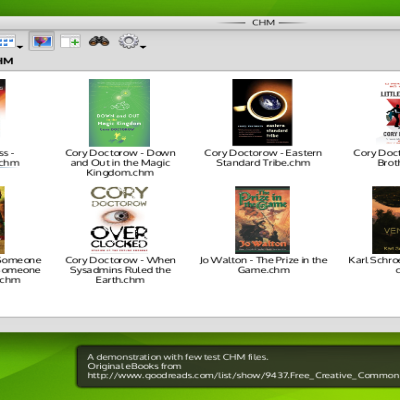The width and height of the screenshot is (400, 400).
Task: Click file name When Sysadmins Ruled the Earth.chm
Action: coord(120,270)
